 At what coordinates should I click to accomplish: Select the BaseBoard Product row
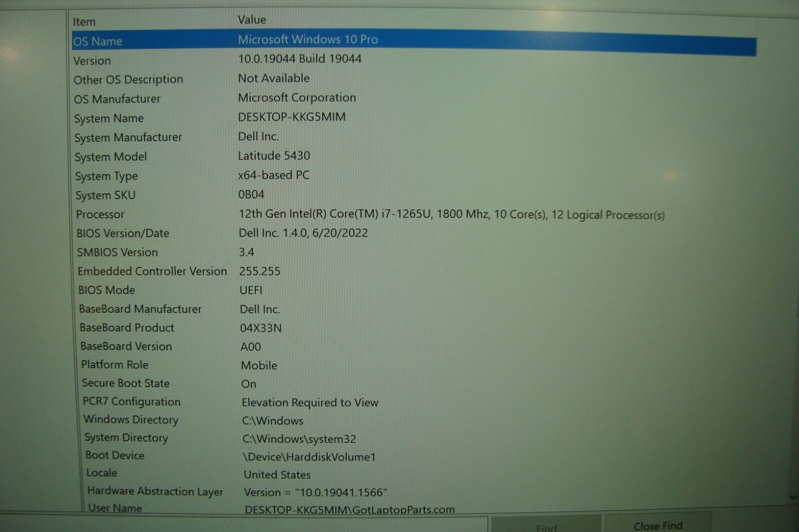[413, 328]
